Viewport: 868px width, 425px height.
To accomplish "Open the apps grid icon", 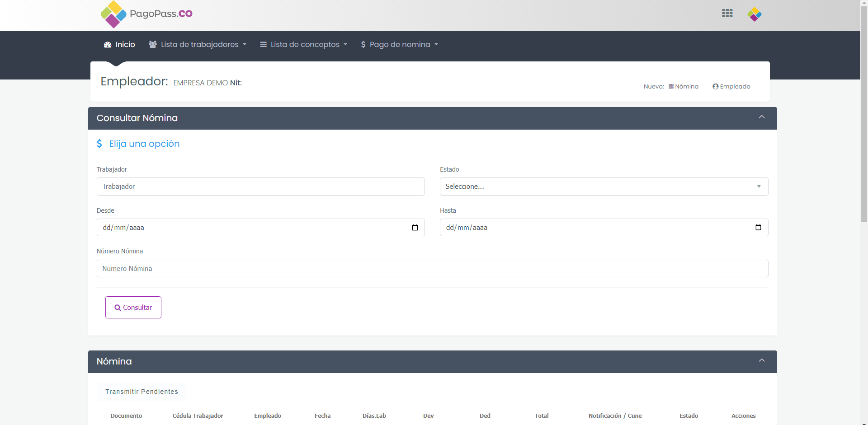I will (x=727, y=14).
